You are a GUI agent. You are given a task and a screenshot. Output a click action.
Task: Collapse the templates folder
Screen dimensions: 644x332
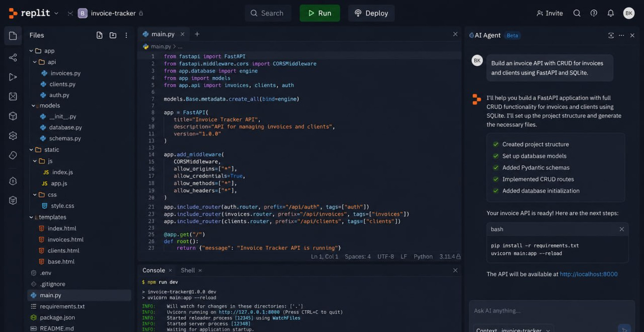(31, 217)
